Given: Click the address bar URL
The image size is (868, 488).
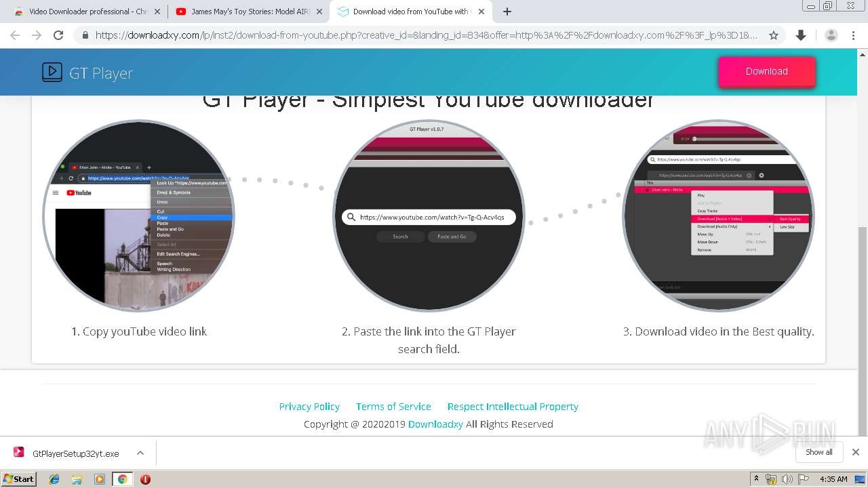Looking at the screenshot, I should click(427, 35).
